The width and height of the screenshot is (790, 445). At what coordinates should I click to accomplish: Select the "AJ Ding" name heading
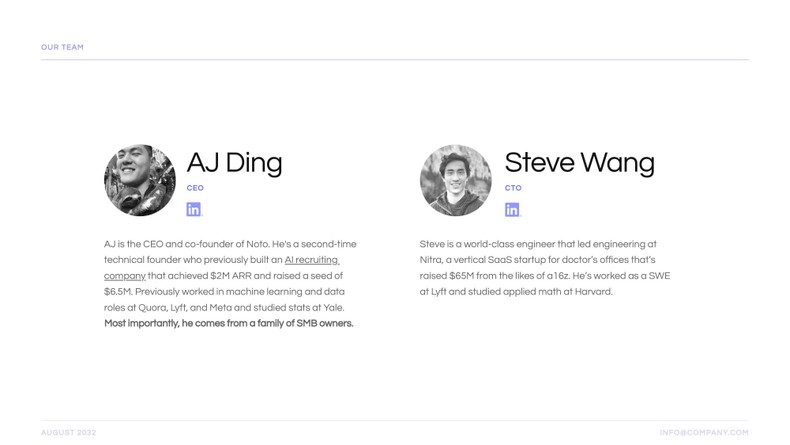click(x=234, y=163)
